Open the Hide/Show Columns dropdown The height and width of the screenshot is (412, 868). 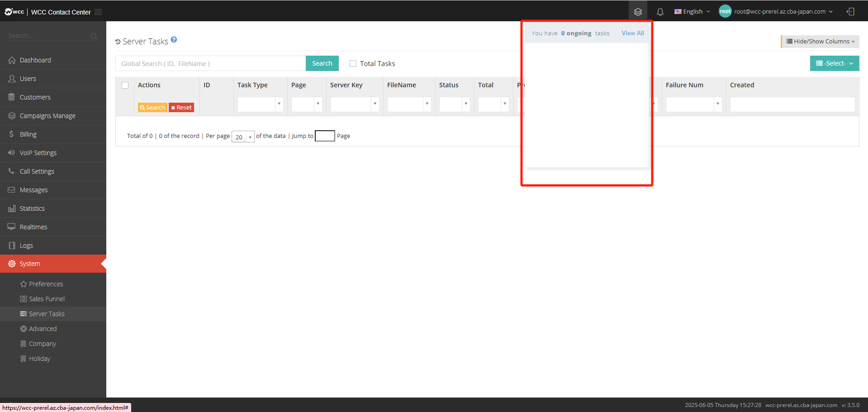(821, 42)
